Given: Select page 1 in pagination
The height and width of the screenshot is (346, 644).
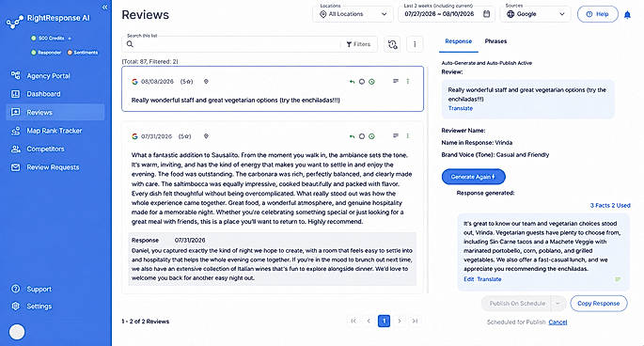Looking at the screenshot, I should (384, 321).
